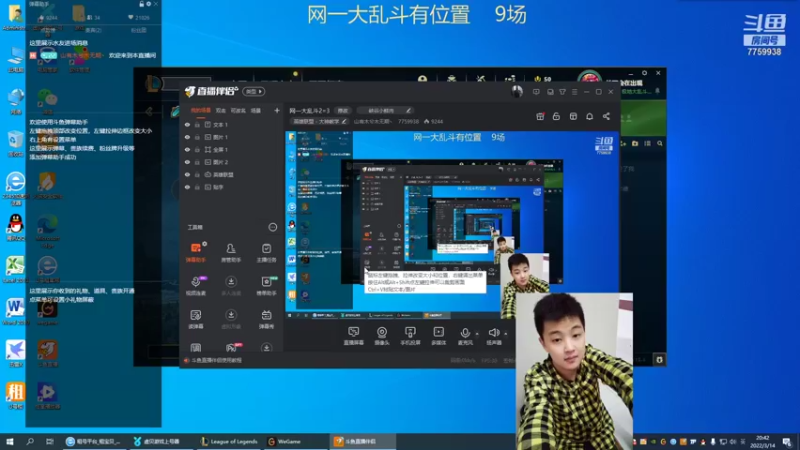
Task: Click the taskbar search icon
Action: click(x=30, y=441)
